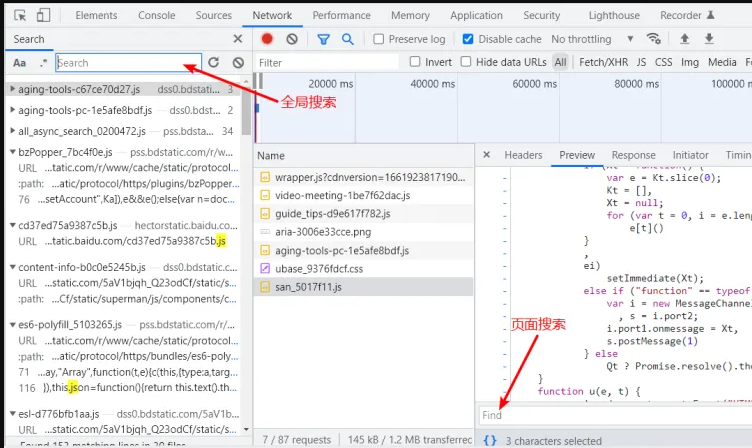The width and height of the screenshot is (752, 448).
Task: Click the wrapper.js file type icon
Action: pyautogui.click(x=265, y=177)
